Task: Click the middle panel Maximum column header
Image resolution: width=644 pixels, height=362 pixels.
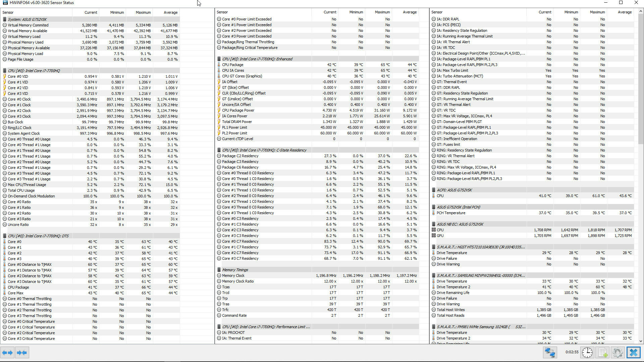Action: (379, 12)
